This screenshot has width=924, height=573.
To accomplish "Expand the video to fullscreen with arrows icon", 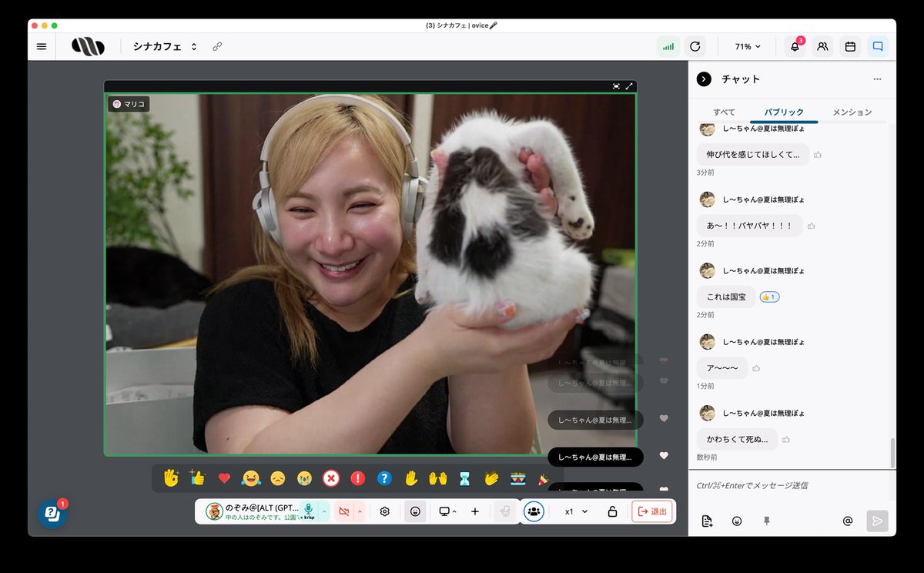I will pyautogui.click(x=629, y=86).
